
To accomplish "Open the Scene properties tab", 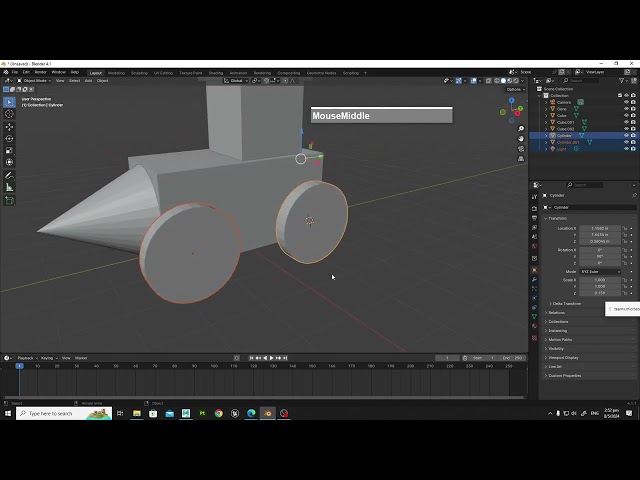I will [534, 237].
